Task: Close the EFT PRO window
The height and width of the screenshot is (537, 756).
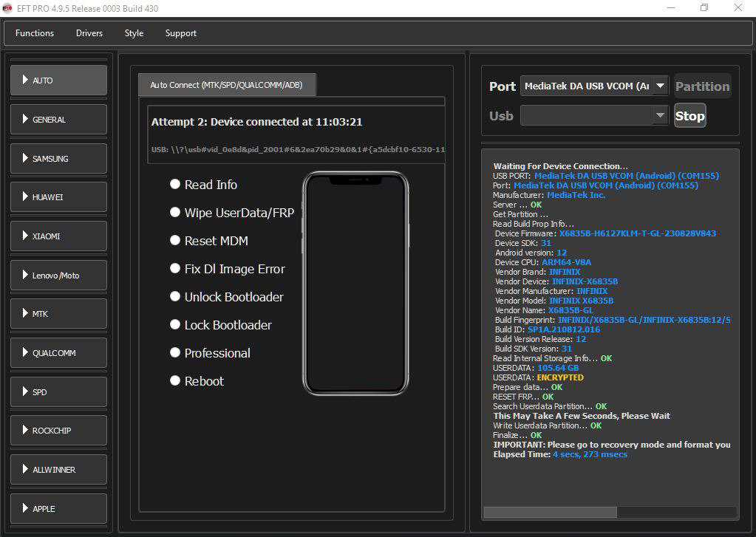Action: click(738, 7)
